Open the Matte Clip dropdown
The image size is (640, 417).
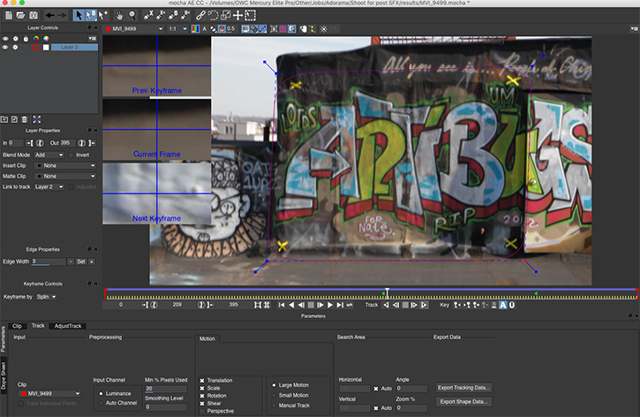65,176
